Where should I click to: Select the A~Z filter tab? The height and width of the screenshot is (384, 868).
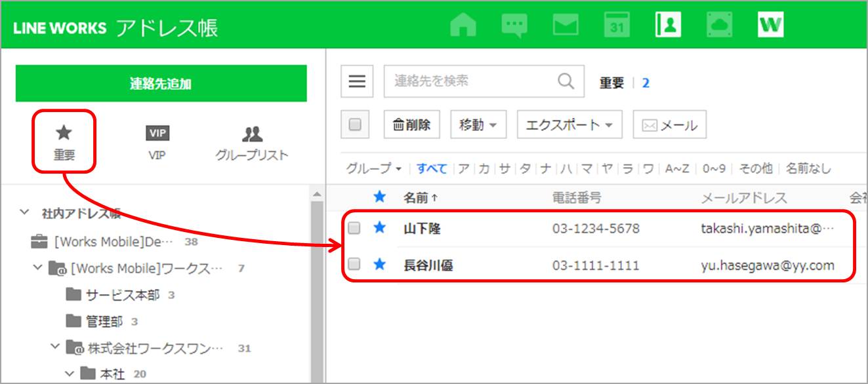click(676, 168)
